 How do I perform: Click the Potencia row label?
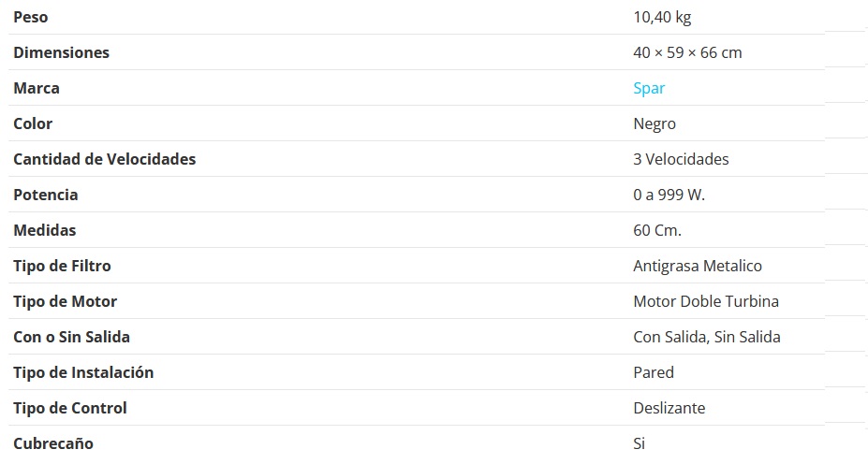pyautogui.click(x=46, y=195)
